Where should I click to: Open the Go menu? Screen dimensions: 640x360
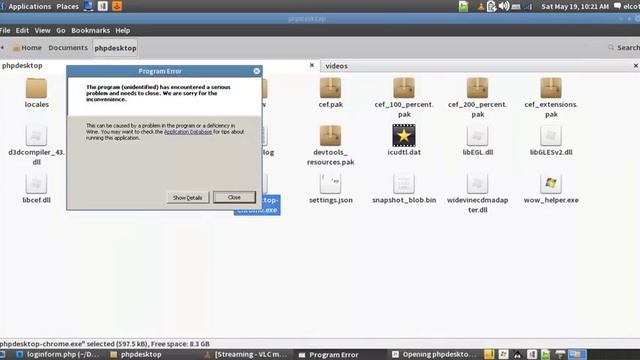61,31
